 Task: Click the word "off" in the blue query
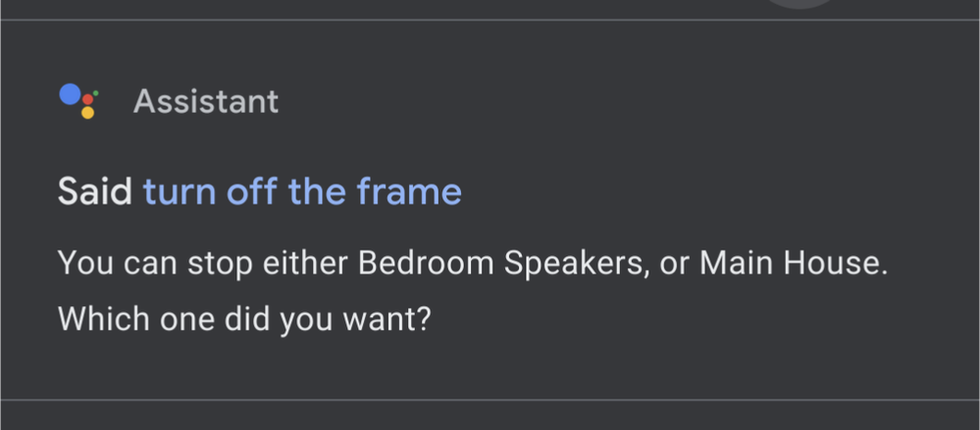[x=252, y=191]
